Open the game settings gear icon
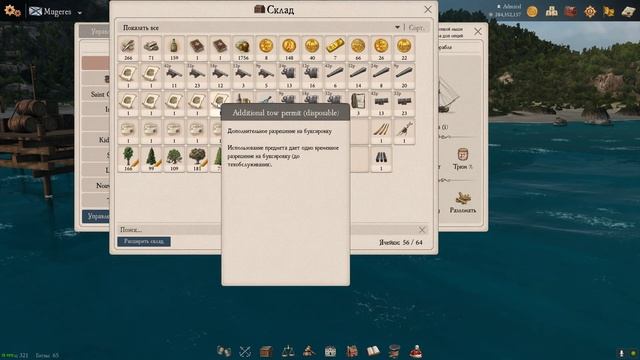Viewport: 640px width, 360px height. (x=12, y=11)
